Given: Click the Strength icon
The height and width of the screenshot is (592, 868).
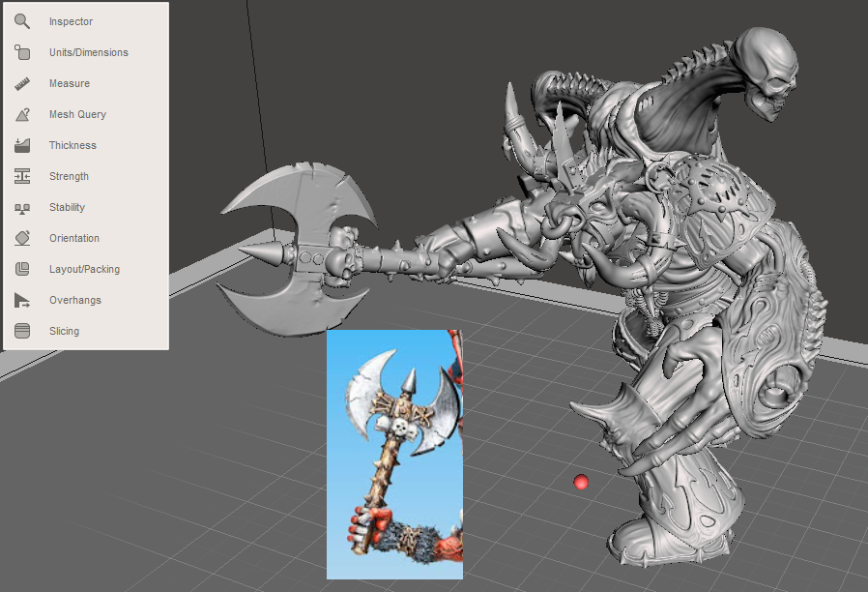Looking at the screenshot, I should point(22,177).
